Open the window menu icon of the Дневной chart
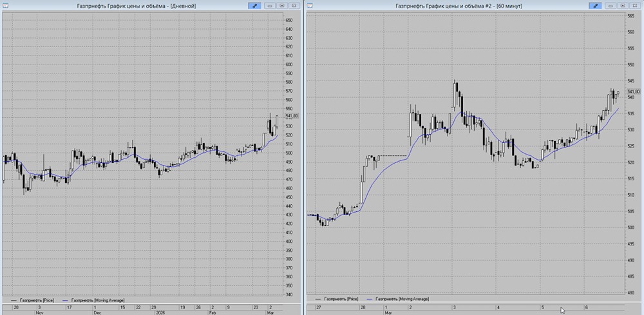The height and width of the screenshot is (315, 644). pyautogui.click(x=5, y=6)
